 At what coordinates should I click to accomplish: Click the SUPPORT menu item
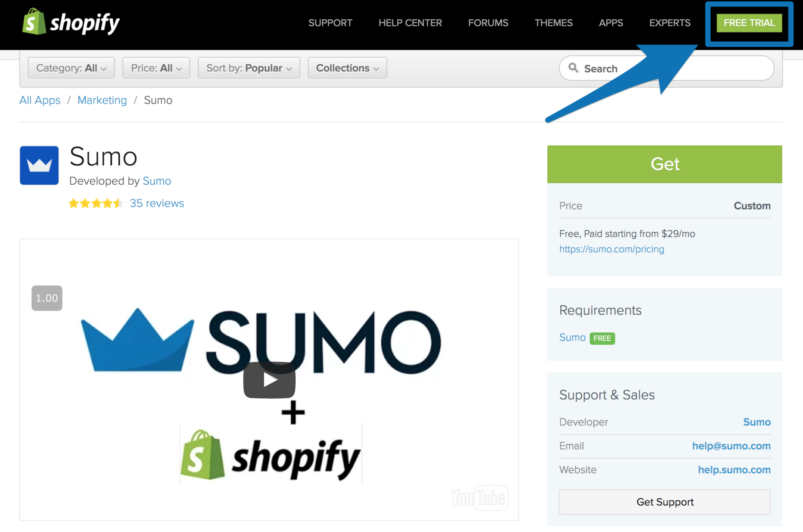329,23
